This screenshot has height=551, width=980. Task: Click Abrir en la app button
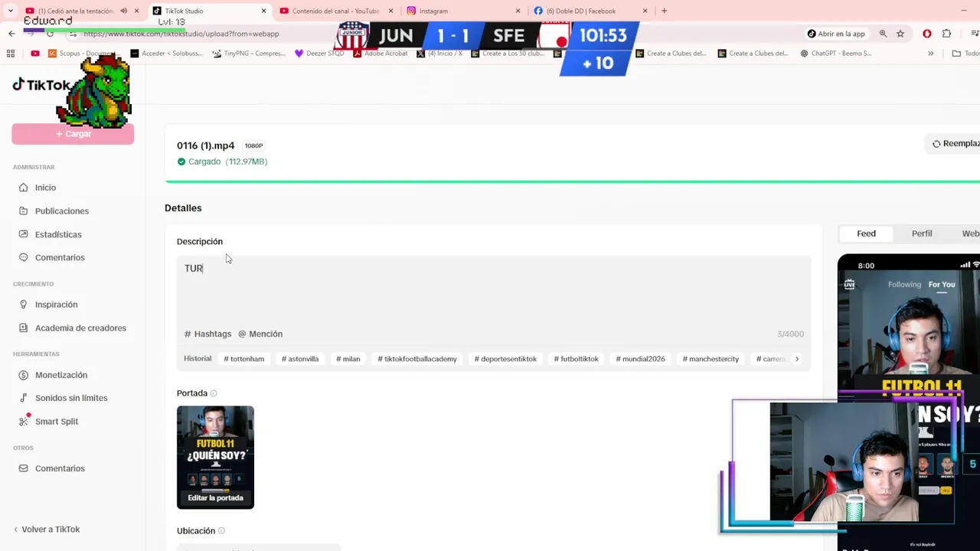(836, 34)
